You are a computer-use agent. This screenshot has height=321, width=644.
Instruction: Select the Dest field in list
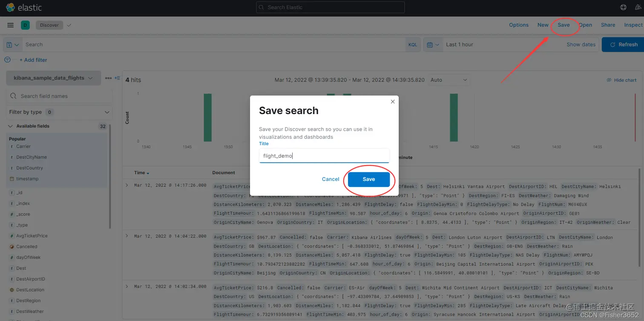[21, 268]
